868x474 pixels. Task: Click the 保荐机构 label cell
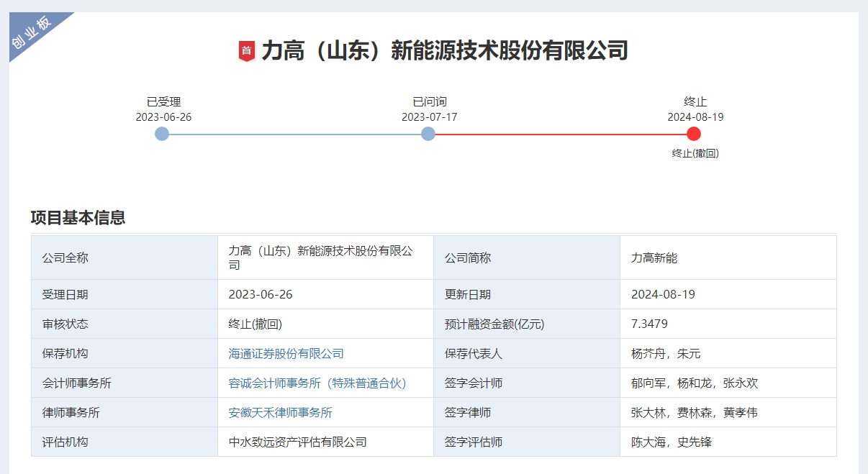(125, 354)
